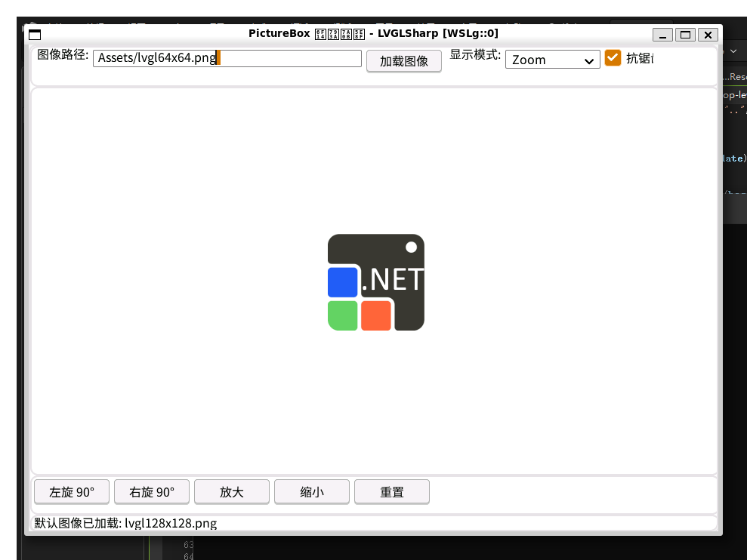Minimize the PictureBox window

pos(662,35)
